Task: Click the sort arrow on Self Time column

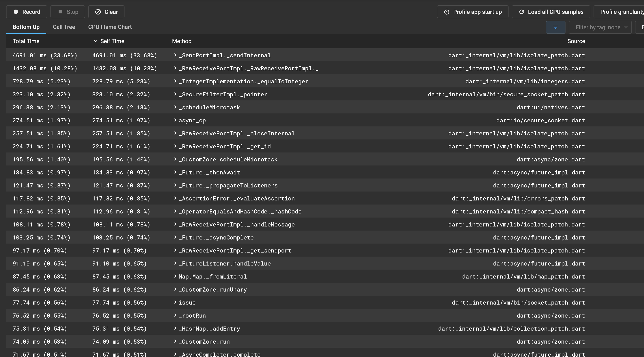Action: coord(95,41)
